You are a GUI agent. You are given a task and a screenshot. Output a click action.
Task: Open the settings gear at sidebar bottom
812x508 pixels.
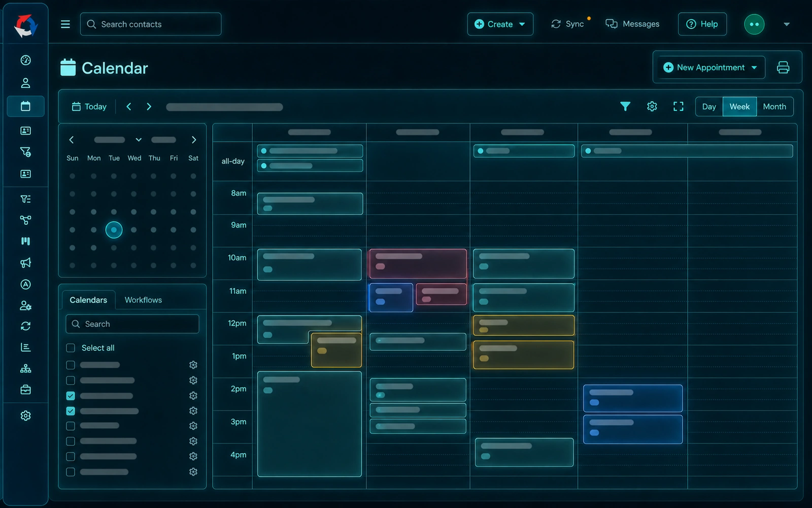pos(25,416)
